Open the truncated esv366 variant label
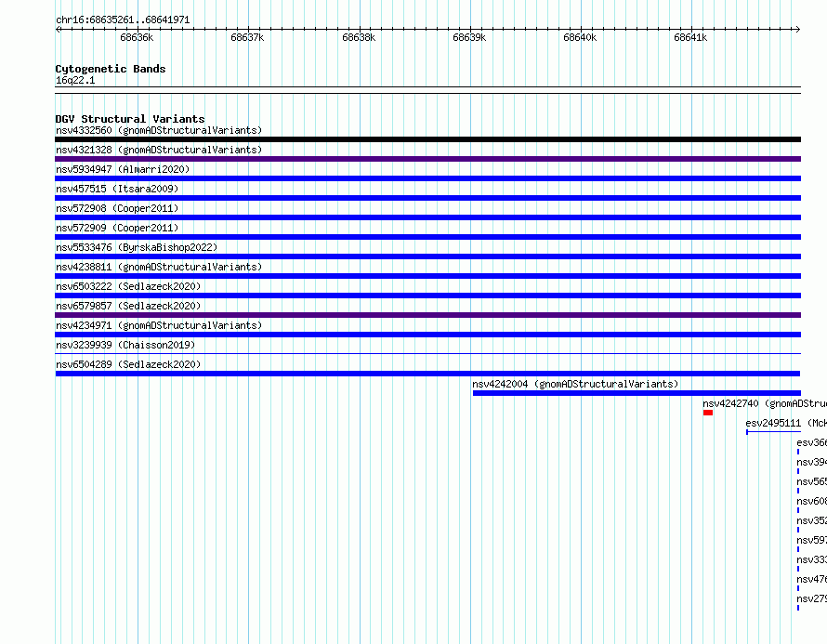 [x=812, y=442]
